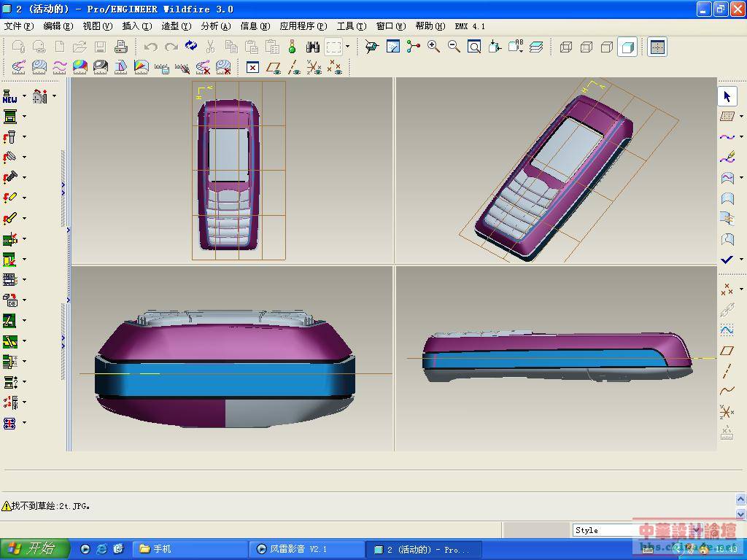This screenshot has height=560, width=747.
Task: Click the checkmark done icon
Action: pos(727,260)
